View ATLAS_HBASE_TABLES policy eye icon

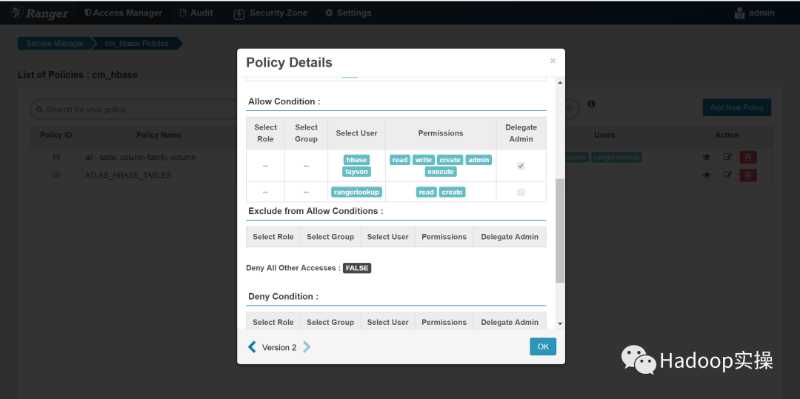[707, 176]
